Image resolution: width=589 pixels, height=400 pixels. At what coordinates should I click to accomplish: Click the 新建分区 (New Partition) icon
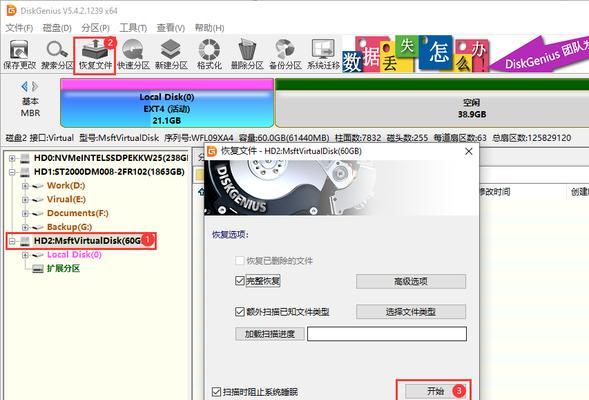click(171, 54)
